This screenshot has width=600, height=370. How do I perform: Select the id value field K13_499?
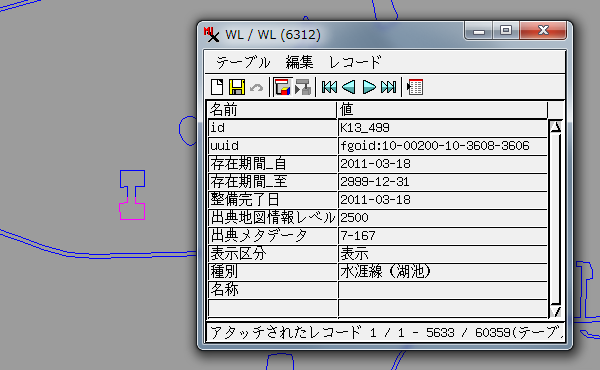click(x=443, y=128)
